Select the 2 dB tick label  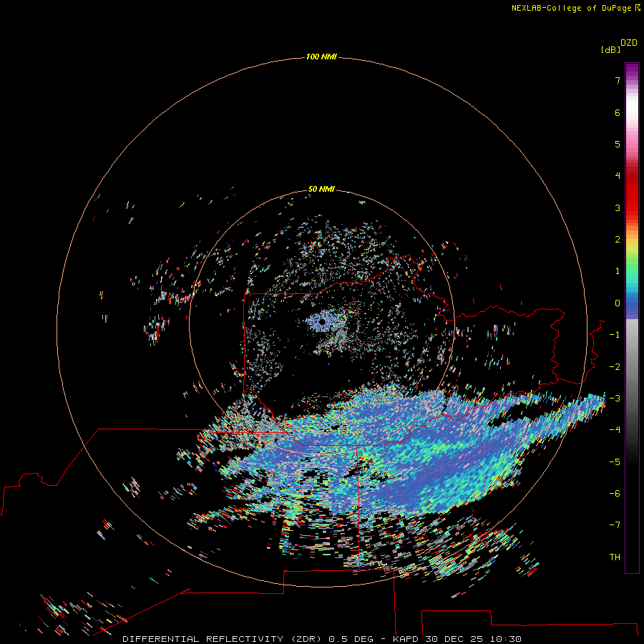[618, 240]
